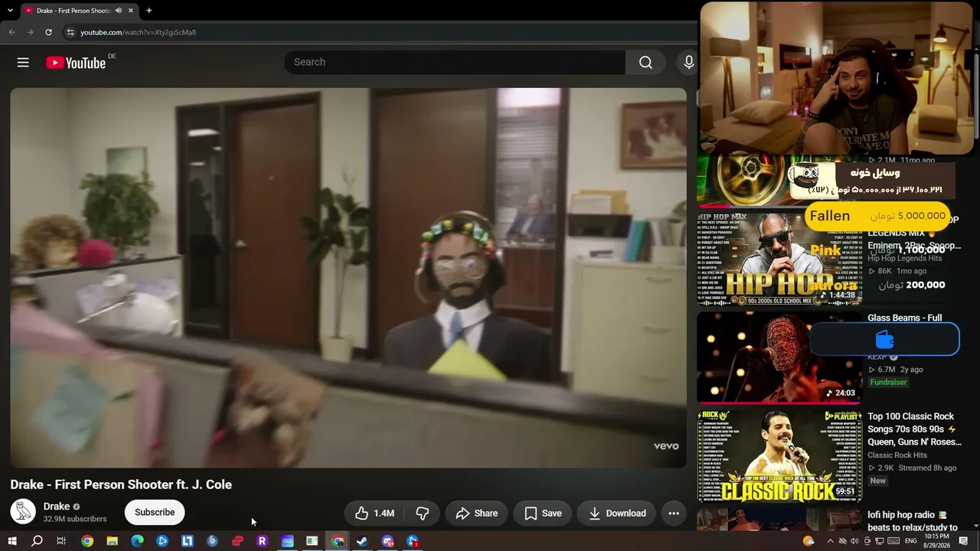The width and height of the screenshot is (980, 551).
Task: Start voice search with the microphone
Action: 688,62
